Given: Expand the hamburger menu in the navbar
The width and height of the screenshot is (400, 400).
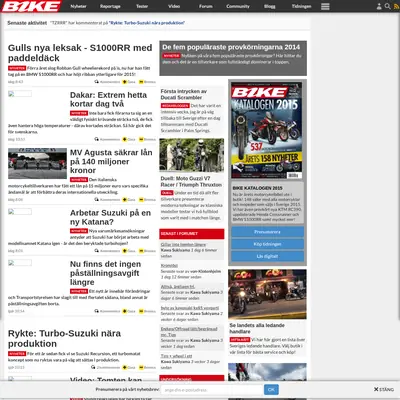Looking at the screenshot, I should click(325, 6).
